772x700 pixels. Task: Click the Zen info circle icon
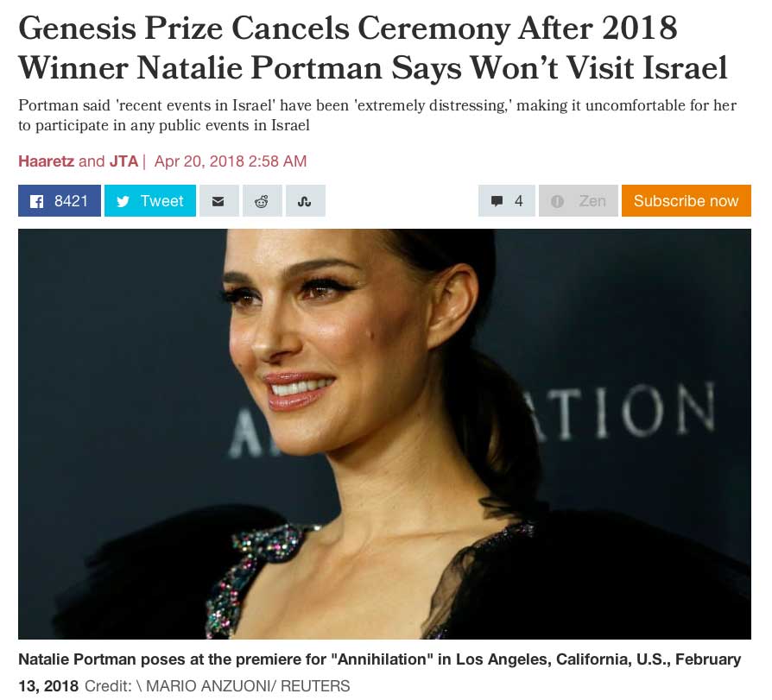[x=557, y=201]
